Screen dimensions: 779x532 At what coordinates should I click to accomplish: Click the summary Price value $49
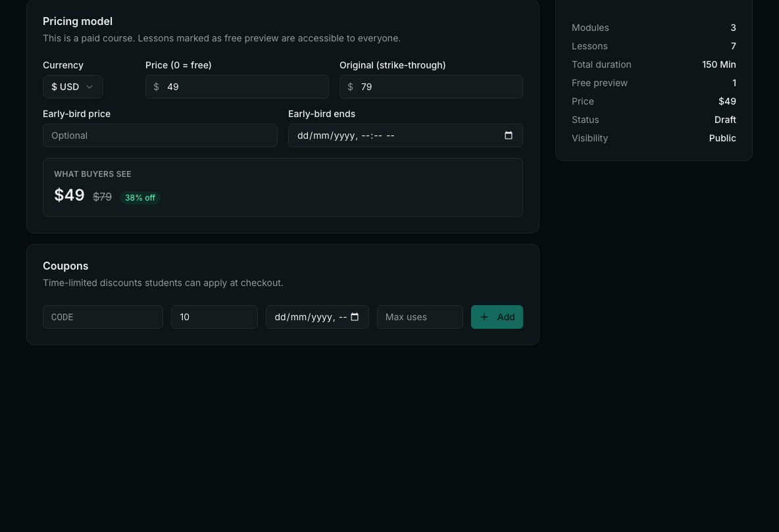click(x=727, y=101)
